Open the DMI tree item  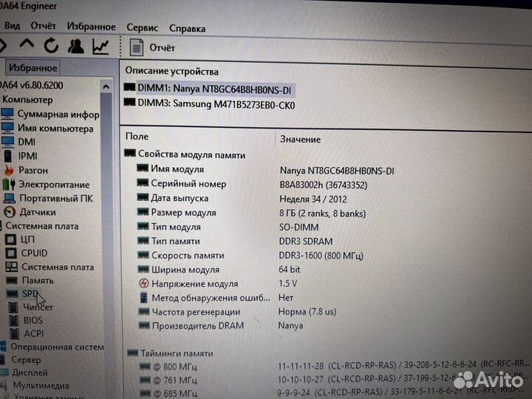27,142
